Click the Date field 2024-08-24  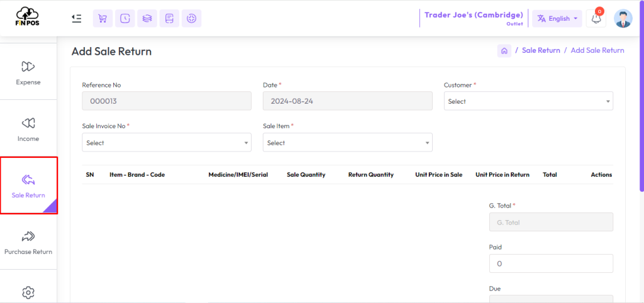[x=347, y=101]
